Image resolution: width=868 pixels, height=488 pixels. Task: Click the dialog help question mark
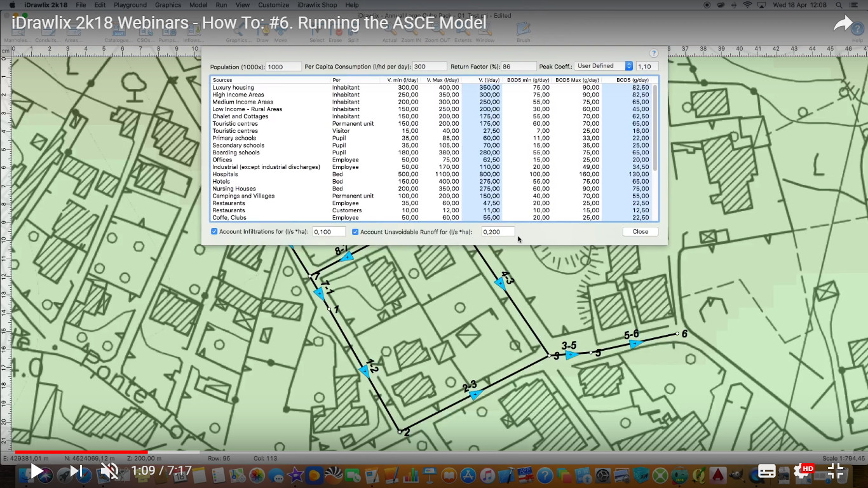[654, 54]
